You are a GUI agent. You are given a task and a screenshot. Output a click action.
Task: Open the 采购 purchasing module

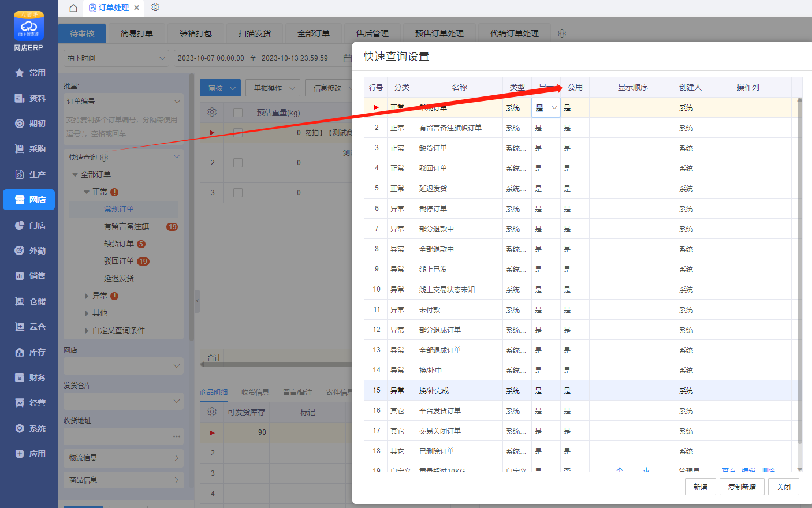[29, 149]
